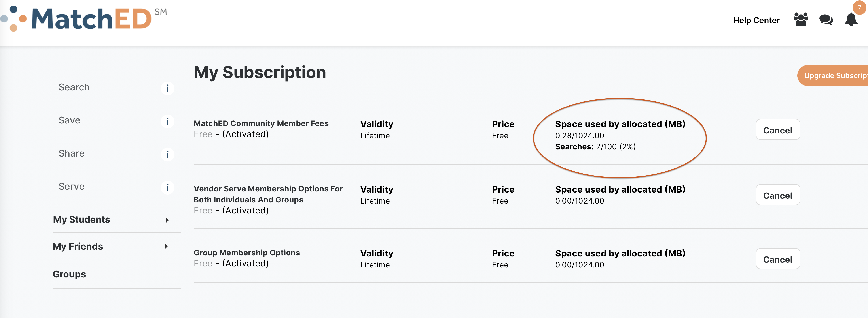Image resolution: width=868 pixels, height=318 pixels.
Task: Expand the My Friends arrow
Action: coord(166,247)
